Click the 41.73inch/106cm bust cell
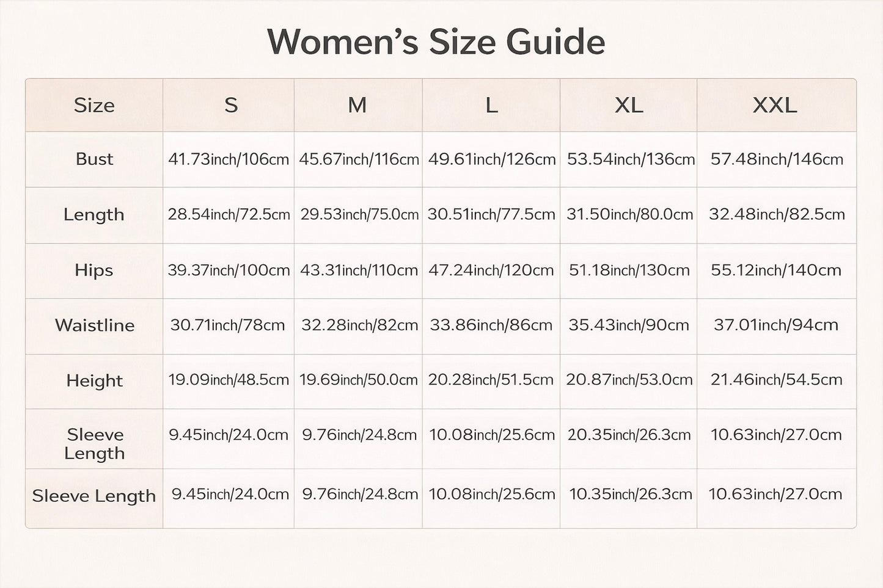Screen dimensions: 883x588 229,159
